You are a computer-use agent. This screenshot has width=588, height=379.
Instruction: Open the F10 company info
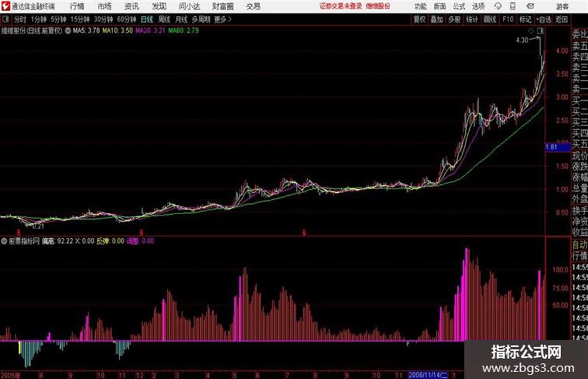508,19
